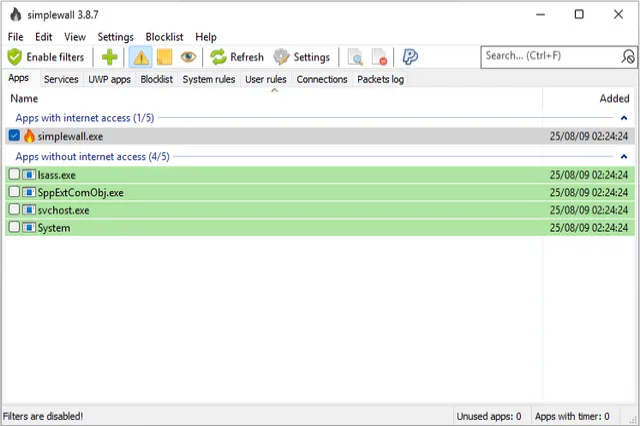Select the Apps tab
Screen dimensions: 640x426
(19, 78)
